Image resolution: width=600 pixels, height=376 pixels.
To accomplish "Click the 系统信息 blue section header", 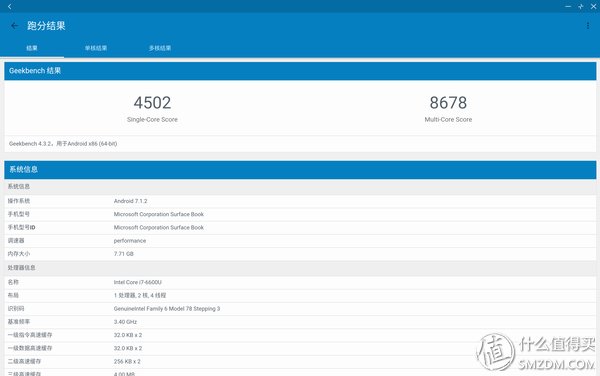I will click(x=300, y=169).
